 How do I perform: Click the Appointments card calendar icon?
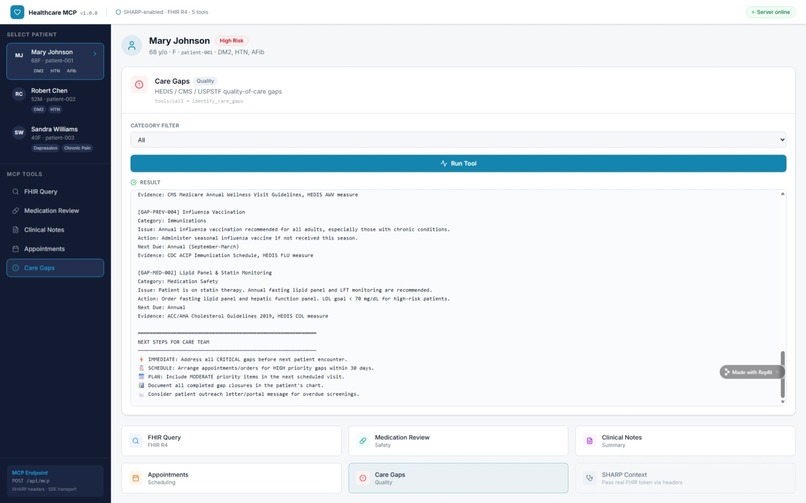pos(135,478)
